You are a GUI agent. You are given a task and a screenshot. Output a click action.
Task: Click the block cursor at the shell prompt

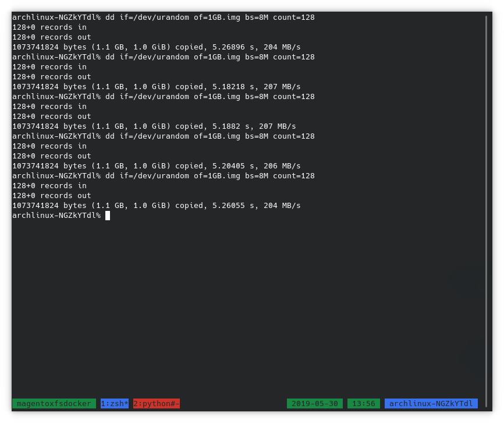(108, 215)
